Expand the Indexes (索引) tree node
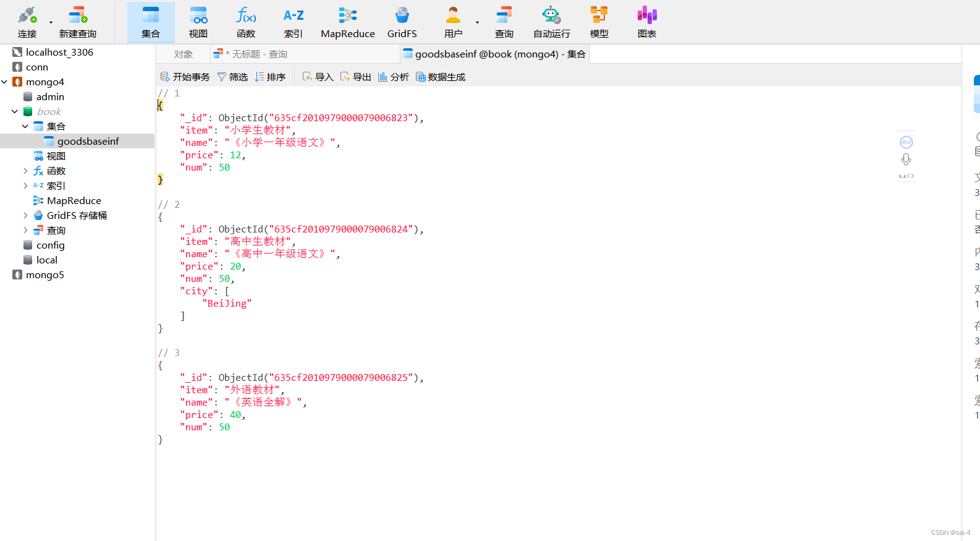 (25, 185)
